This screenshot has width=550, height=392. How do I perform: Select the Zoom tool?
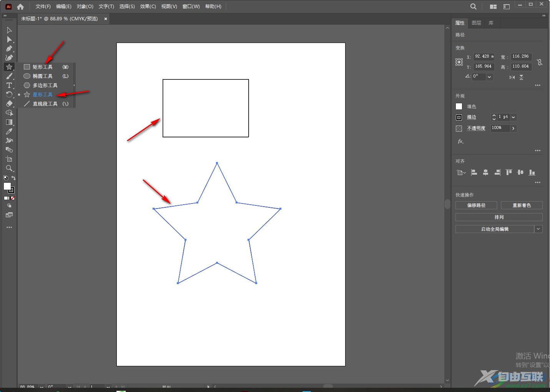coord(9,168)
